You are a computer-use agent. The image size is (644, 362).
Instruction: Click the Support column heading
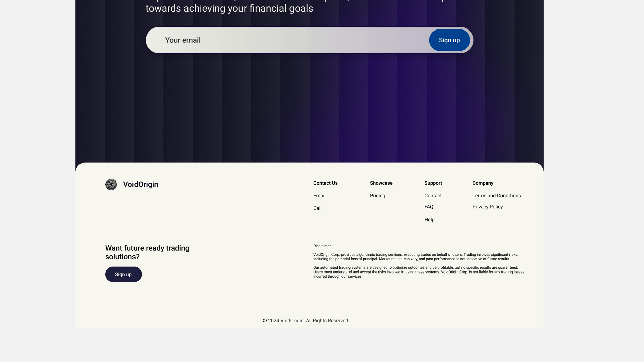pos(433,183)
